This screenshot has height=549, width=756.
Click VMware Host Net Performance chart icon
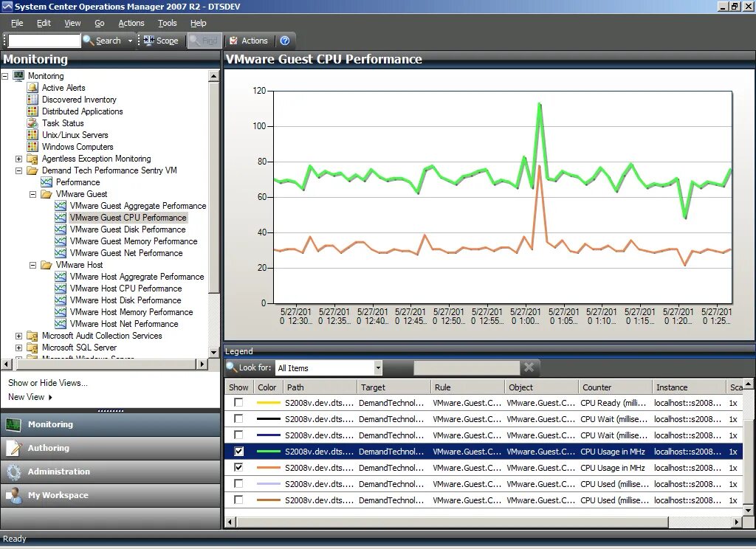coord(61,324)
